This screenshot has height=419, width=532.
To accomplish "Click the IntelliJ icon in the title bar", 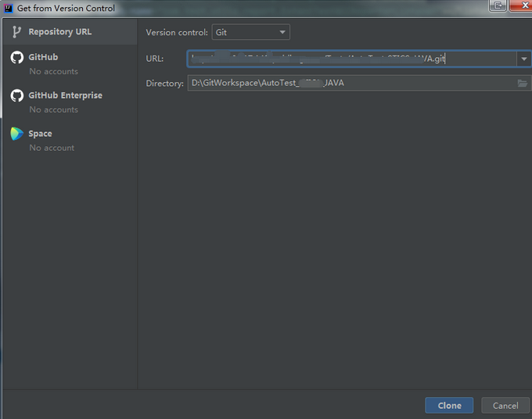I will tap(8, 8).
